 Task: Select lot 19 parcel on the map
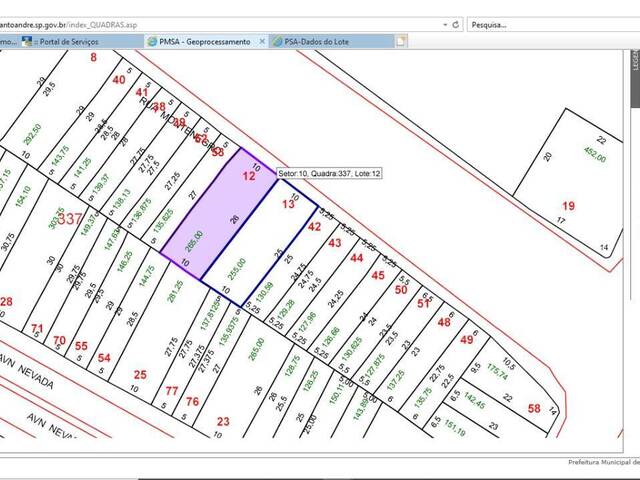coord(567,206)
